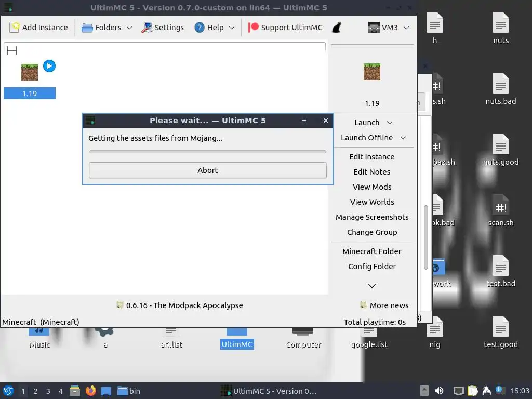Open the file manager taskbar icon
Viewport: 532px width, 399px height.
75,391
